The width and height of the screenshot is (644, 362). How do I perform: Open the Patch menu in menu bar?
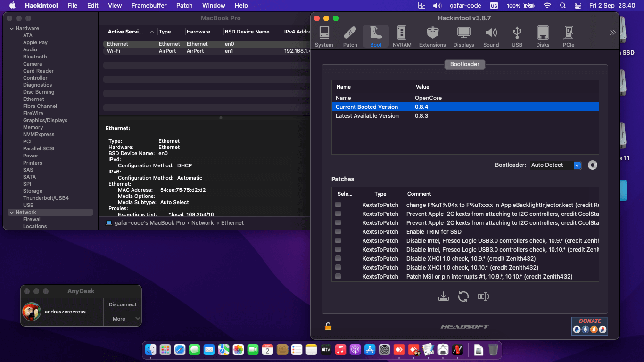click(x=184, y=6)
